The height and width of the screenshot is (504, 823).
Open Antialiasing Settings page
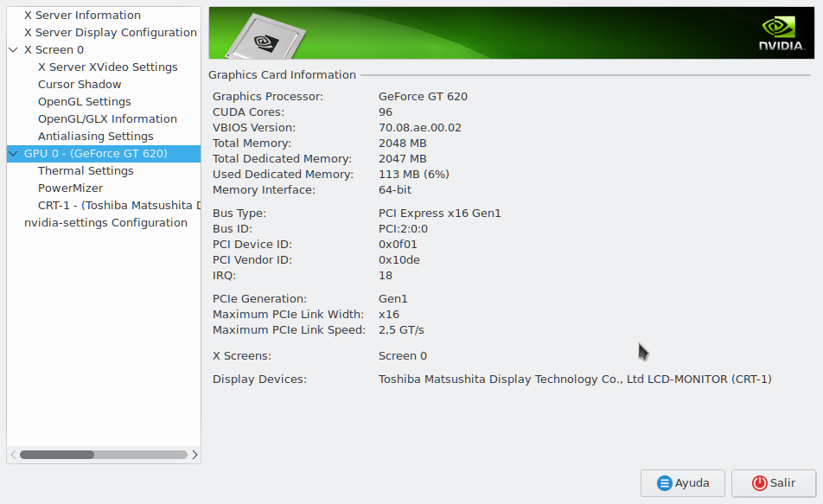pos(95,137)
